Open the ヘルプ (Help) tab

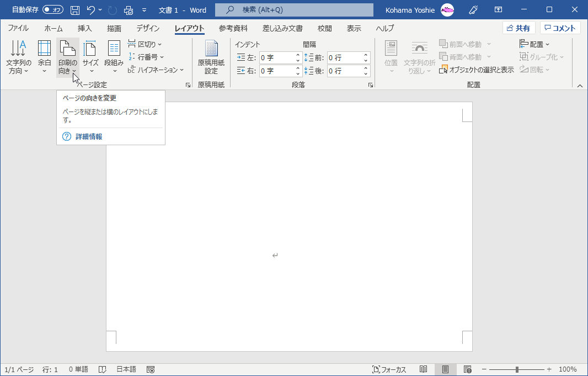click(385, 28)
